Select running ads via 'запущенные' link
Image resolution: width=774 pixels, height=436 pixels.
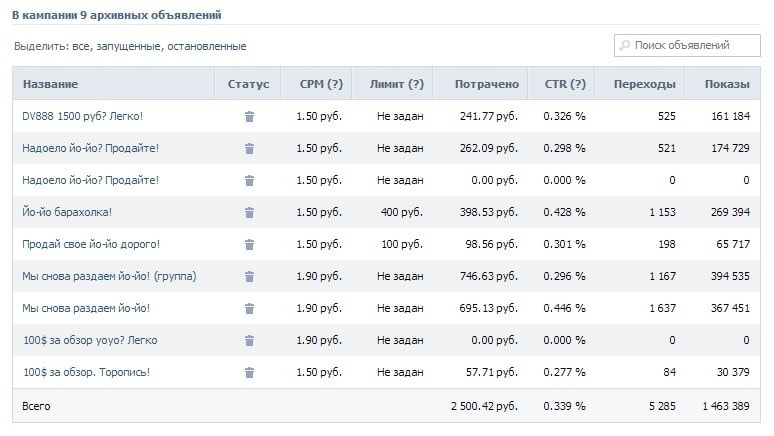pyautogui.click(x=129, y=46)
